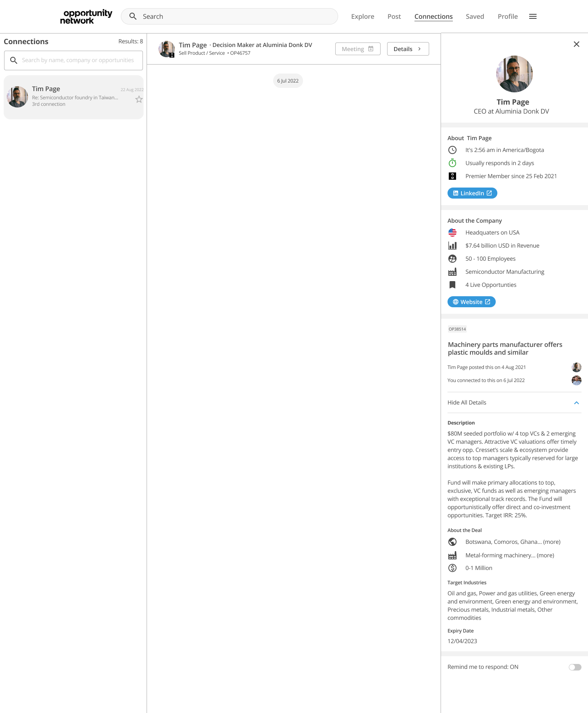Click the globe icon beside Botswana, Comoros
588x713 pixels.
pyautogui.click(x=452, y=542)
